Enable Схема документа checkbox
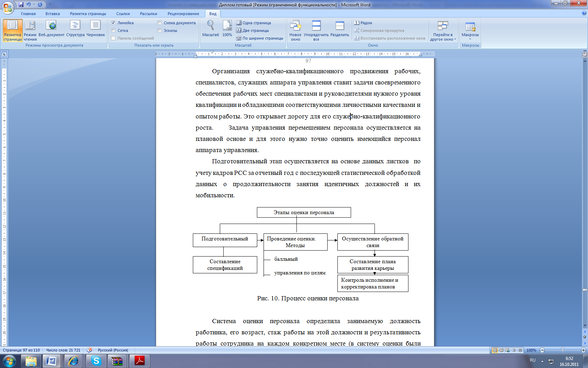The height and width of the screenshot is (368, 588). point(160,23)
